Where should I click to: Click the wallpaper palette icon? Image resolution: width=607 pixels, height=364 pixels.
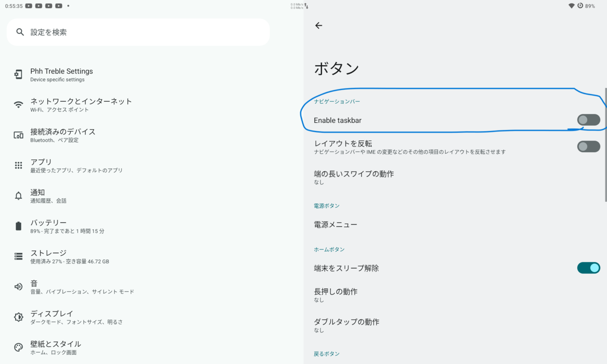[x=19, y=347]
